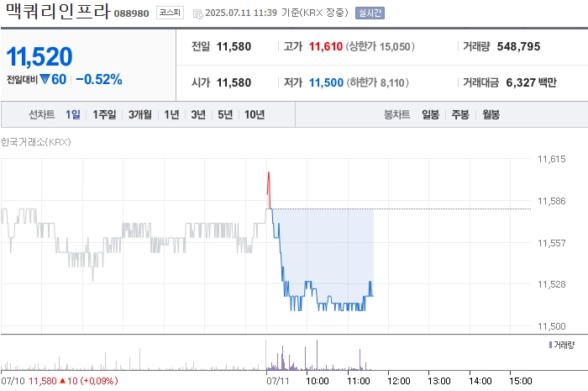The width and height of the screenshot is (588, 391).
Task: Click low price 11,500 value
Action: tap(326, 82)
